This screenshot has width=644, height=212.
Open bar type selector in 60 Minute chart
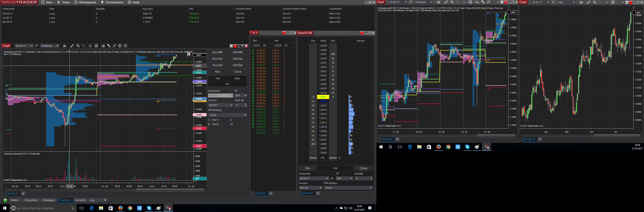coord(439,2)
